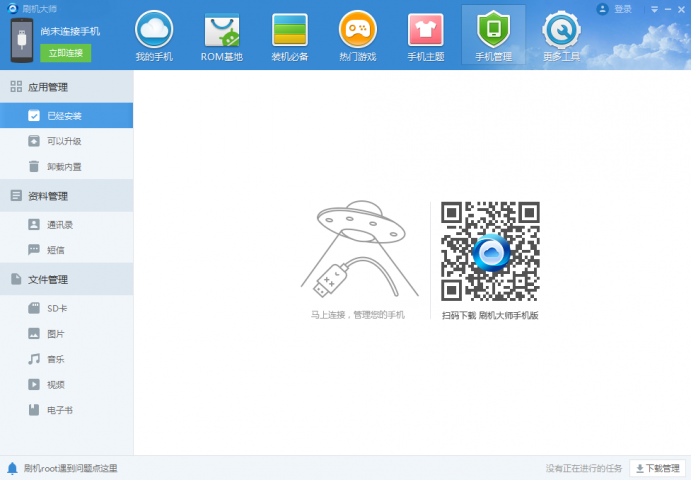Switch to 手机管理 phone management tab

[x=493, y=35]
